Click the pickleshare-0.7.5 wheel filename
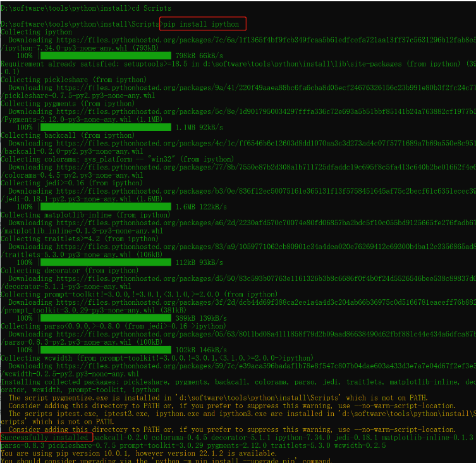 point(78,96)
